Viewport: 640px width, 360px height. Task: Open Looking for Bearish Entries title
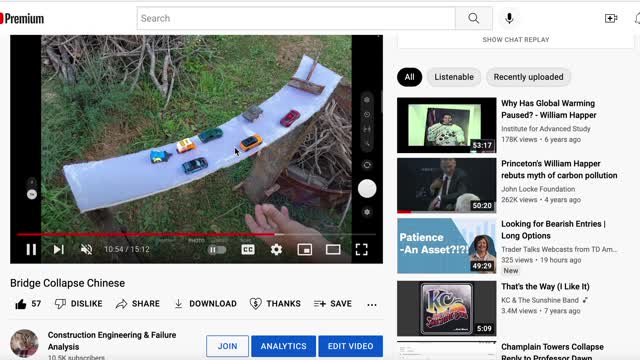[x=553, y=230]
